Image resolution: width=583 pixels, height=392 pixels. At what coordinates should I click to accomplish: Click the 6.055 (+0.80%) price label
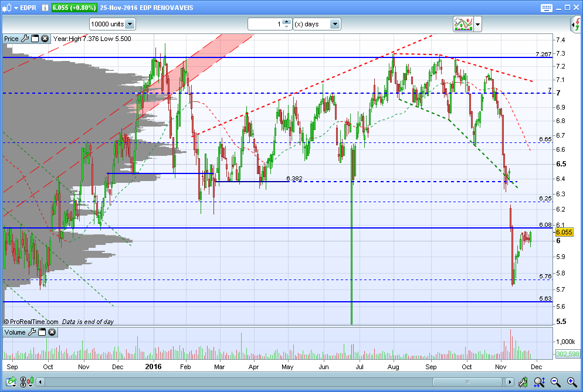coord(74,8)
